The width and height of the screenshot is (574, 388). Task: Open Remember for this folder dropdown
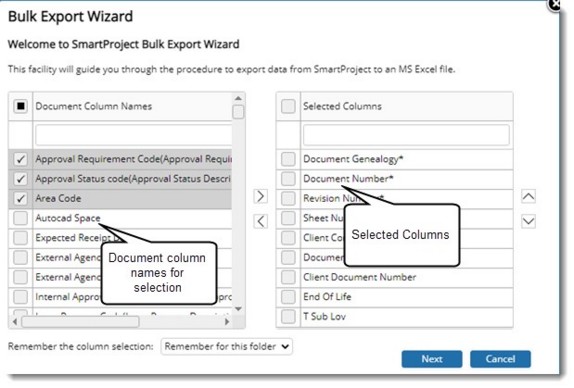point(227,346)
